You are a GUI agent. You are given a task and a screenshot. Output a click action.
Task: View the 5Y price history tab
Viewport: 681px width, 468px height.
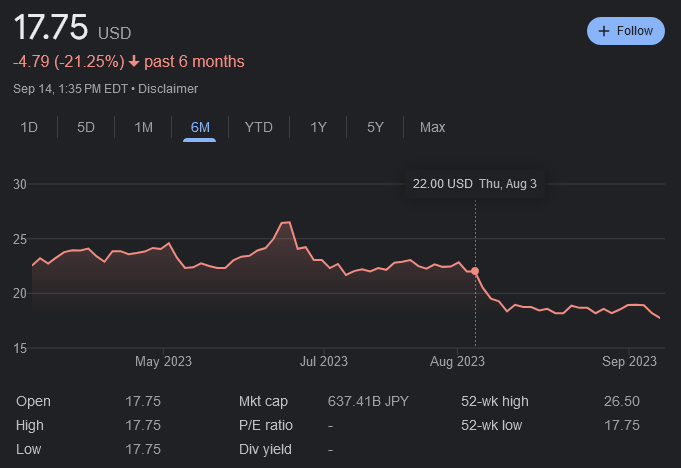375,127
